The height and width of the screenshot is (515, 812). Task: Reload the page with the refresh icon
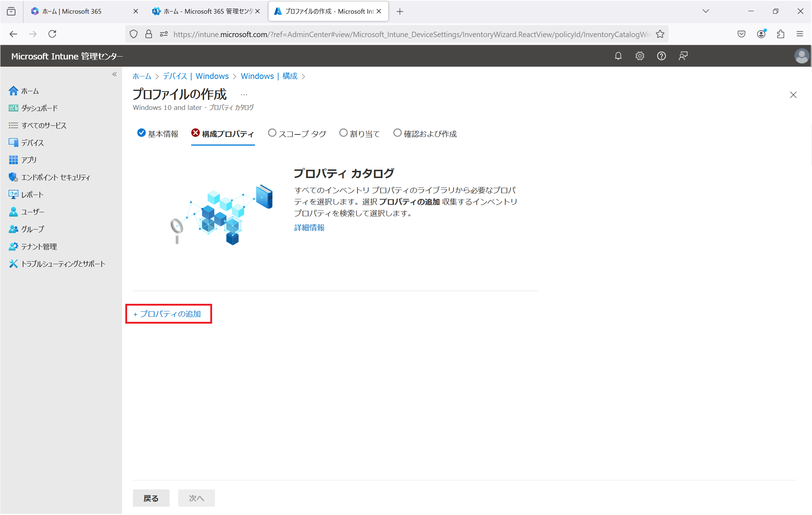pos(52,34)
